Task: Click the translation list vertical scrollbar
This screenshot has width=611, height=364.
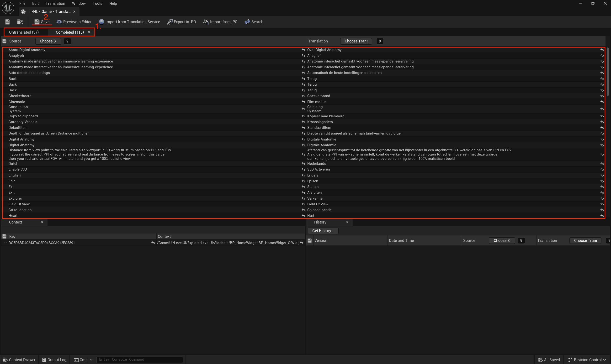Action: coord(608,72)
